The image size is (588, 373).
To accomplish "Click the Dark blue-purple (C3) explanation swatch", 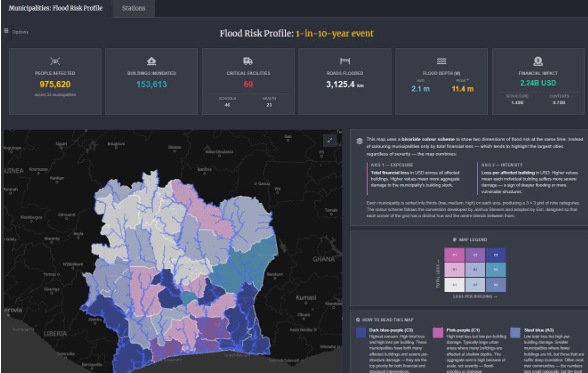I will [x=361, y=333].
